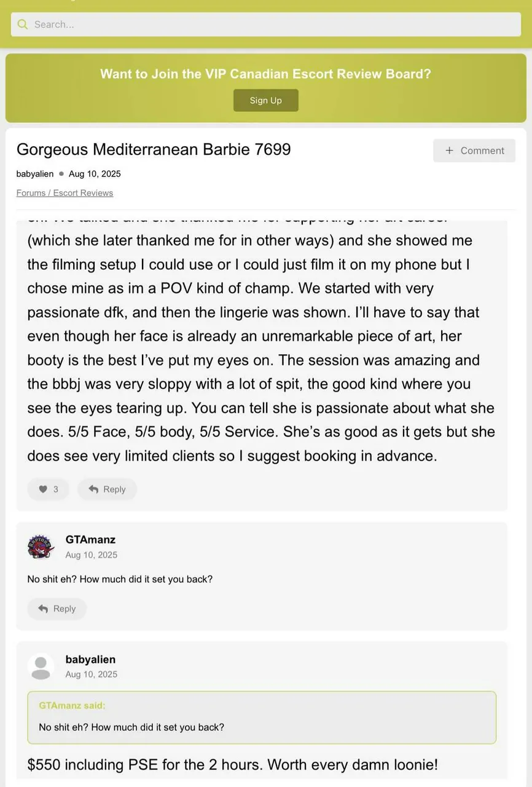Go to the Forums breadcrumb link

point(31,193)
